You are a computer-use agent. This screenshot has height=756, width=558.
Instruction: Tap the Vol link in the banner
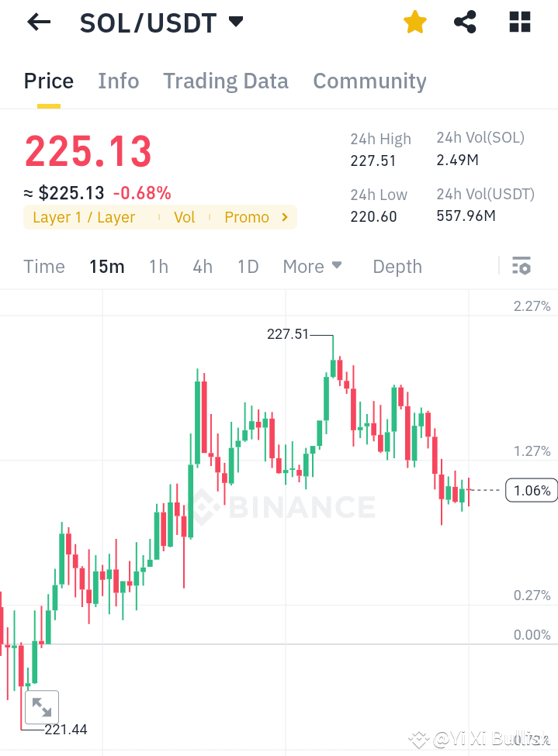(184, 218)
